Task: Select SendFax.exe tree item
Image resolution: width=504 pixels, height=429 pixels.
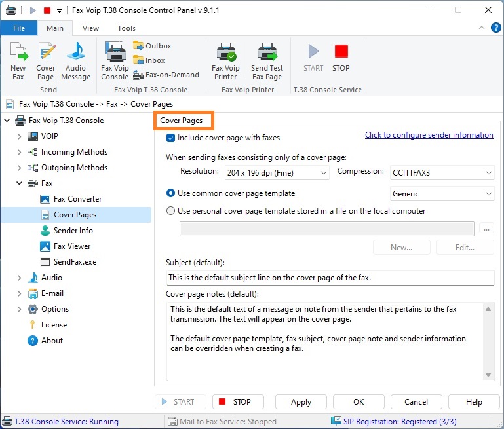Action: point(75,262)
